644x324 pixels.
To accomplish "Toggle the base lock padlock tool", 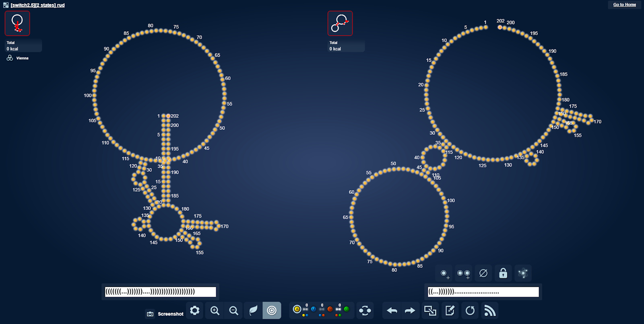I will tap(503, 273).
